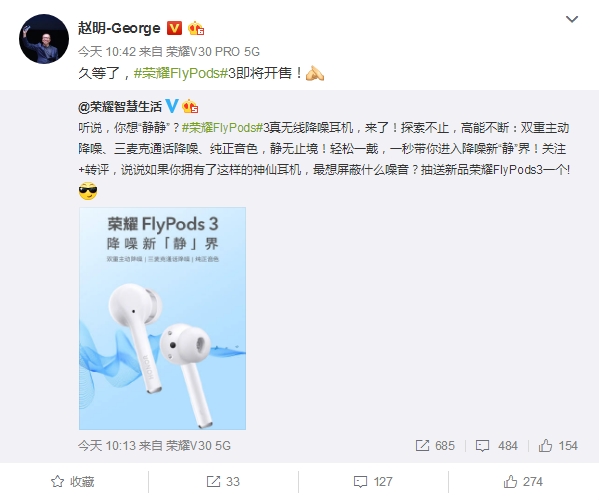
Task: Open 赵明-George's profile avatar
Action: [44, 39]
